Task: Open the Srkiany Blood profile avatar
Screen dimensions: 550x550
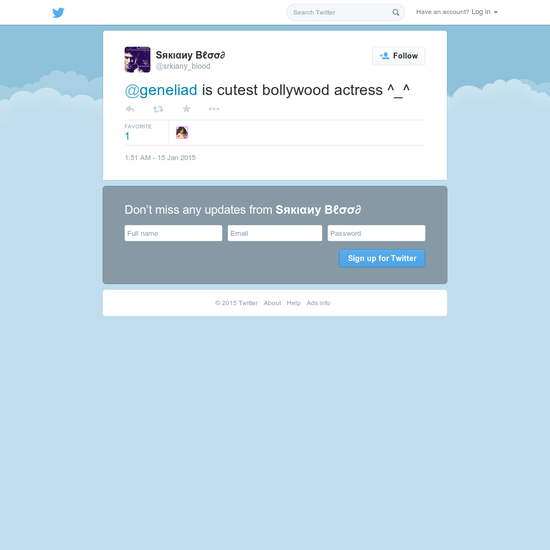Action: pyautogui.click(x=138, y=60)
